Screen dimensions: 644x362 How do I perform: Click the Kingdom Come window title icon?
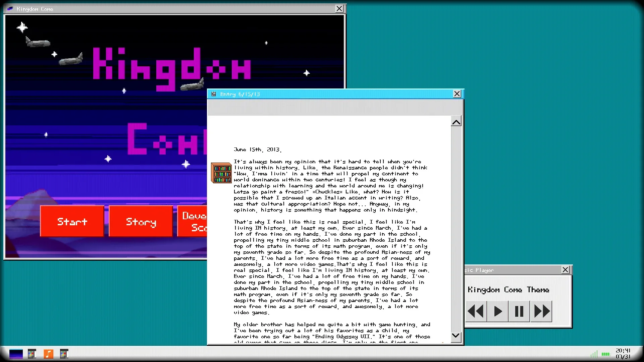(10, 9)
